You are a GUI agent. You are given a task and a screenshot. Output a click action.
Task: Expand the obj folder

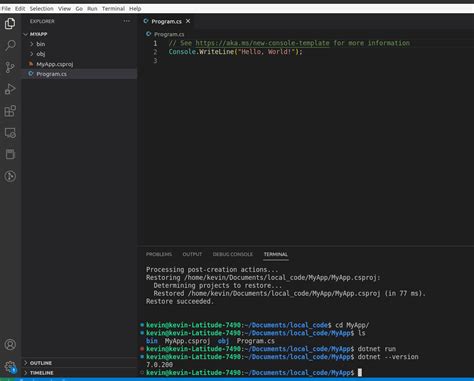tap(41, 54)
